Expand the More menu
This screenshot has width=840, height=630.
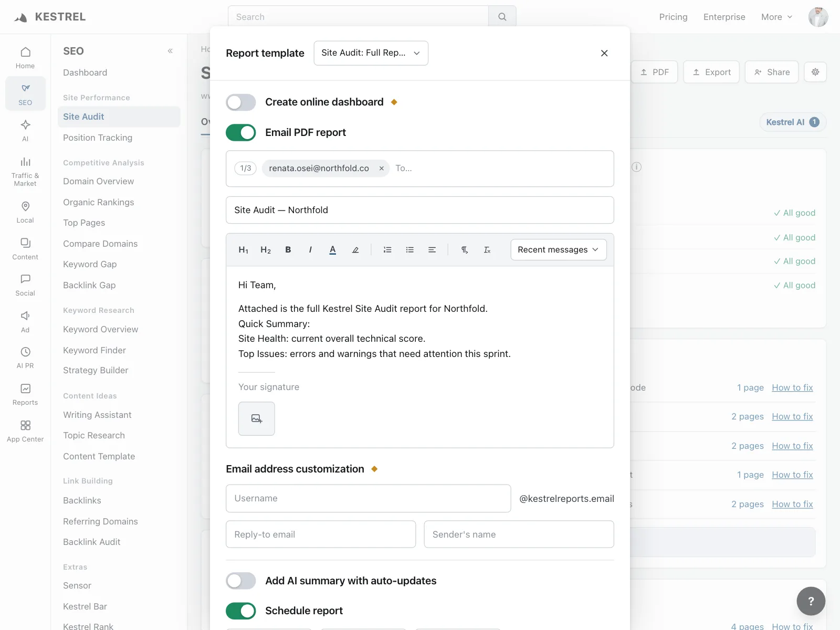tap(776, 17)
